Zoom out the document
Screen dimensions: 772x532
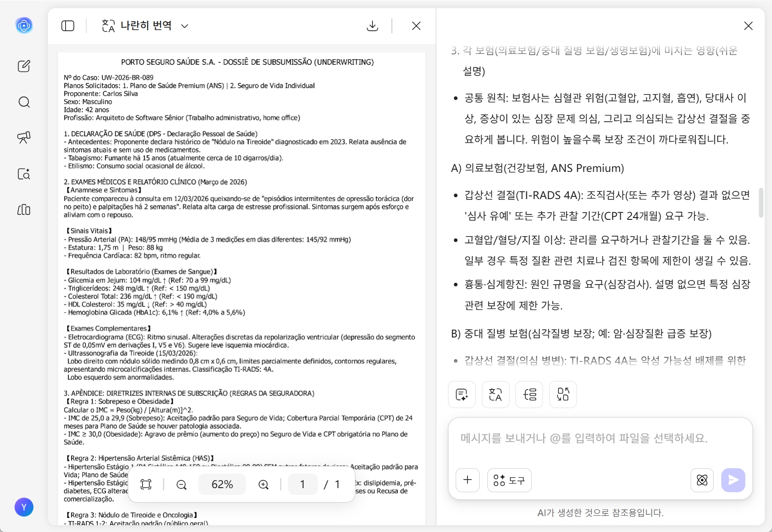pyautogui.click(x=181, y=484)
